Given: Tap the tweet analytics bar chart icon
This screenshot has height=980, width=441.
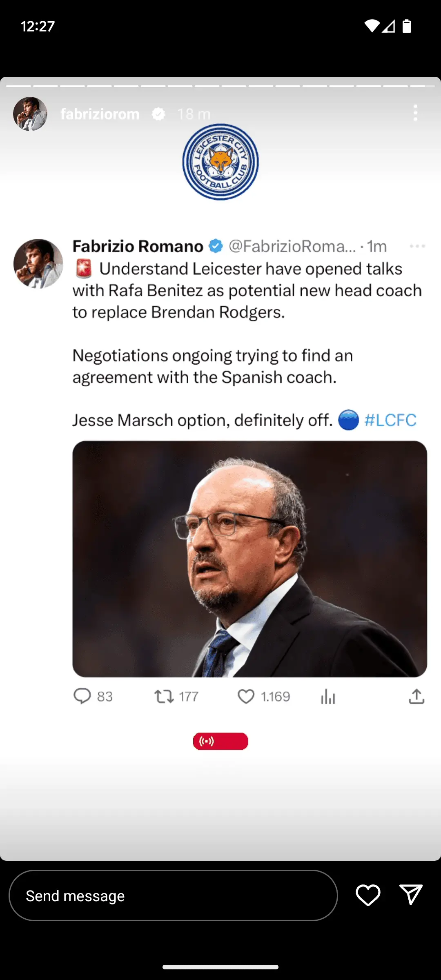Looking at the screenshot, I should 328,696.
